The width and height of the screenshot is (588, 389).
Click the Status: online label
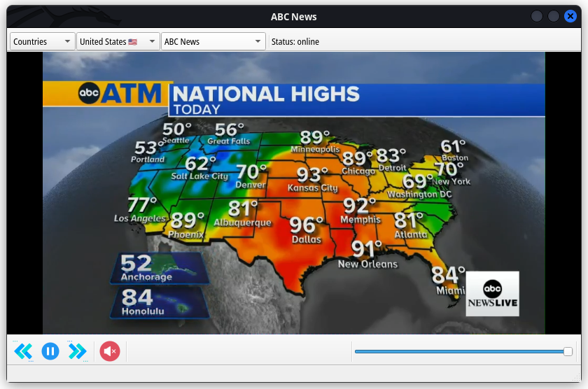click(x=295, y=41)
